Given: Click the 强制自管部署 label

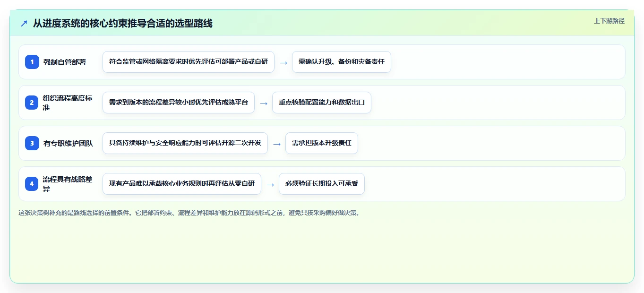Looking at the screenshot, I should point(65,62).
